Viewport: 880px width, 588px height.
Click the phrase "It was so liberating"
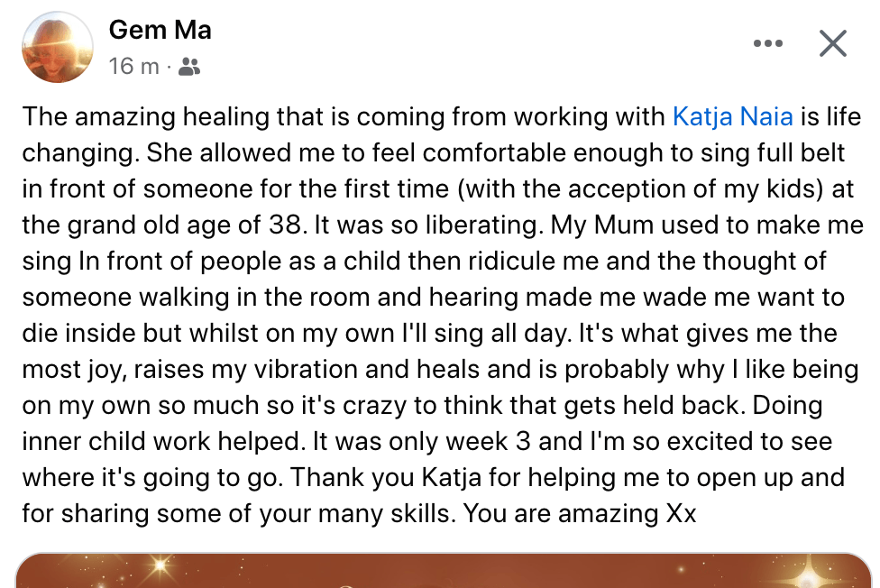pyautogui.click(x=443, y=225)
